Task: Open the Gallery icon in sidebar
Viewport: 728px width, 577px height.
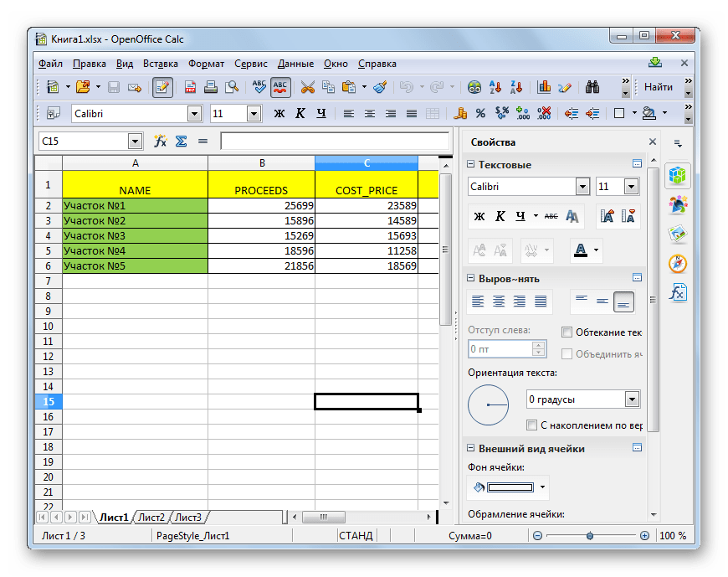Action: (x=677, y=234)
